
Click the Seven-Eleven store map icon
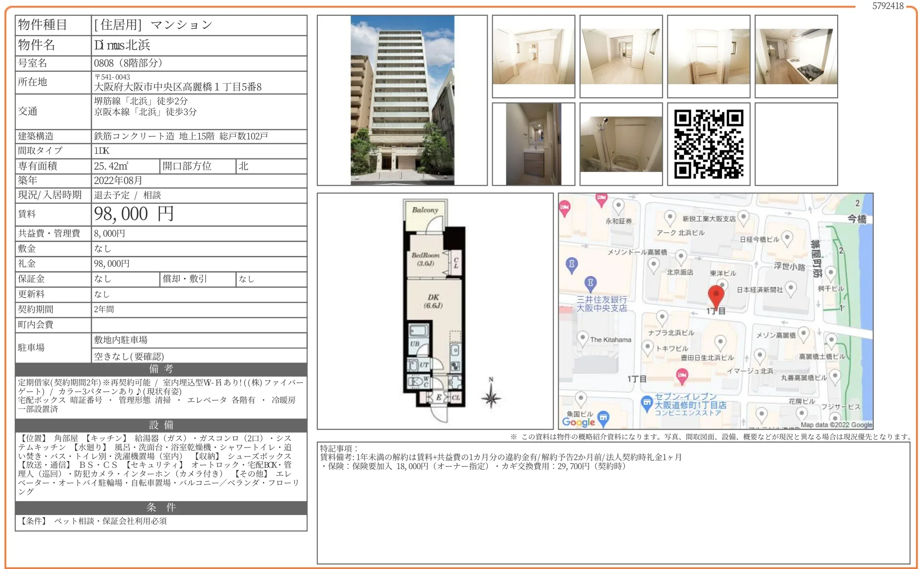[x=646, y=403]
